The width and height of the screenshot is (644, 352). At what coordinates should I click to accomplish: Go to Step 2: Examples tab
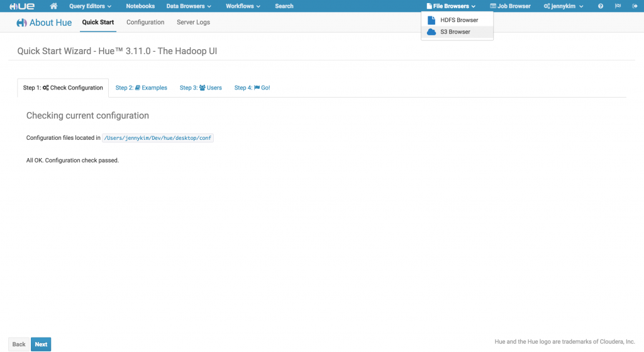click(142, 88)
